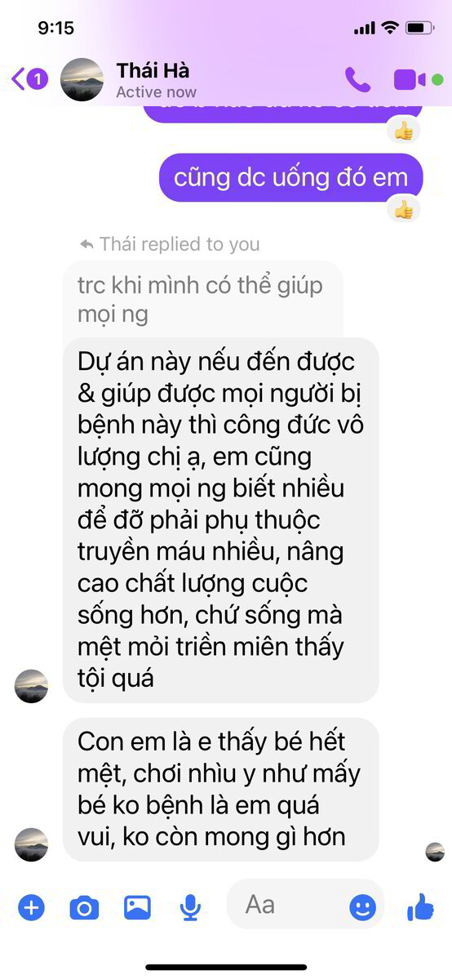Tap the sender avatar beside the 'tội quá' message
Viewport: 452px width, 980px height.
(31, 686)
